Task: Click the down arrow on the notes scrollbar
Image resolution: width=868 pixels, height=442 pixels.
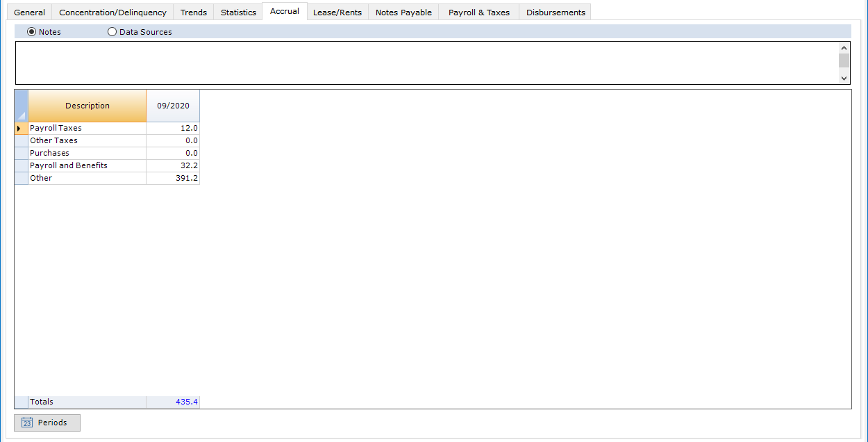Action: 844,78
